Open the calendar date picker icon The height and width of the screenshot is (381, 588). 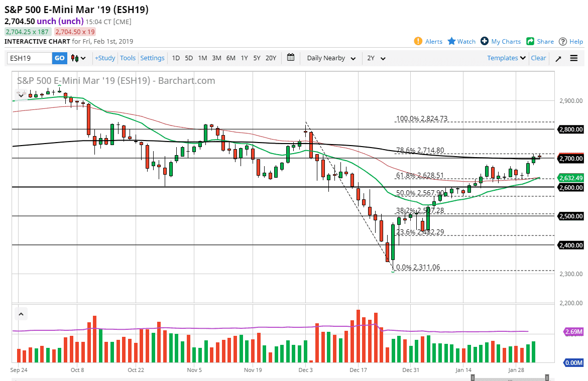(290, 58)
